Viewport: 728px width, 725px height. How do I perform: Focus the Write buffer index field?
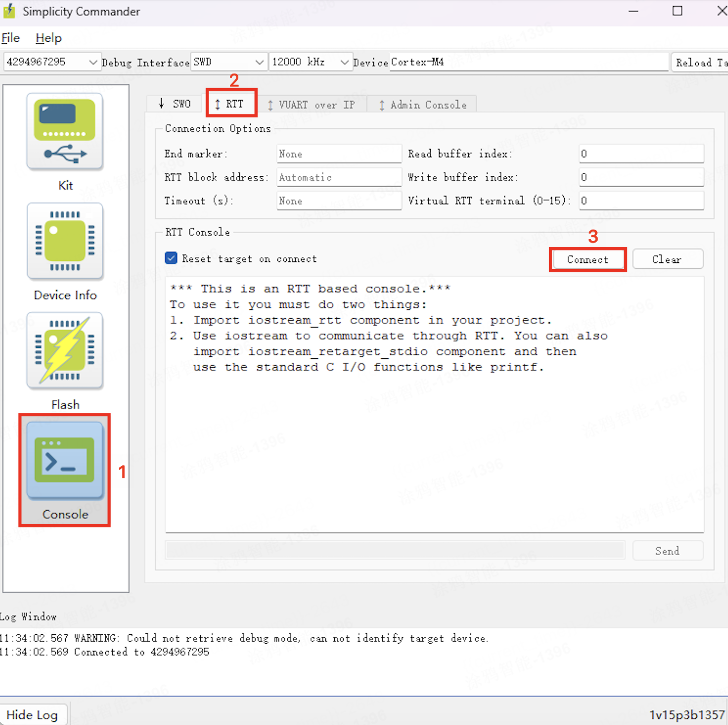tap(641, 177)
